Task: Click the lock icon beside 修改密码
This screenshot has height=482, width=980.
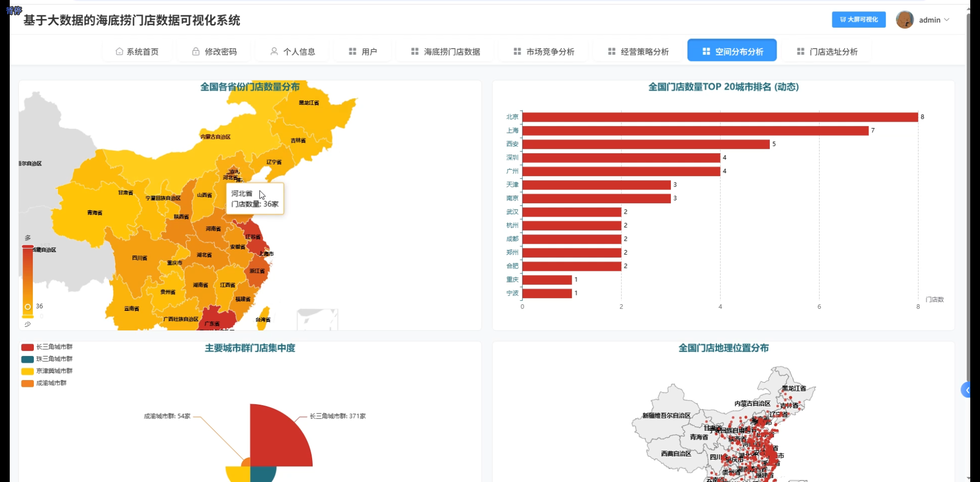Action: click(x=196, y=51)
